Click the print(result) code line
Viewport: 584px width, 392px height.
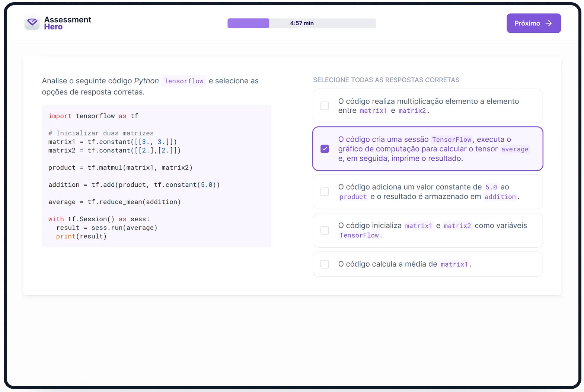[81, 236]
